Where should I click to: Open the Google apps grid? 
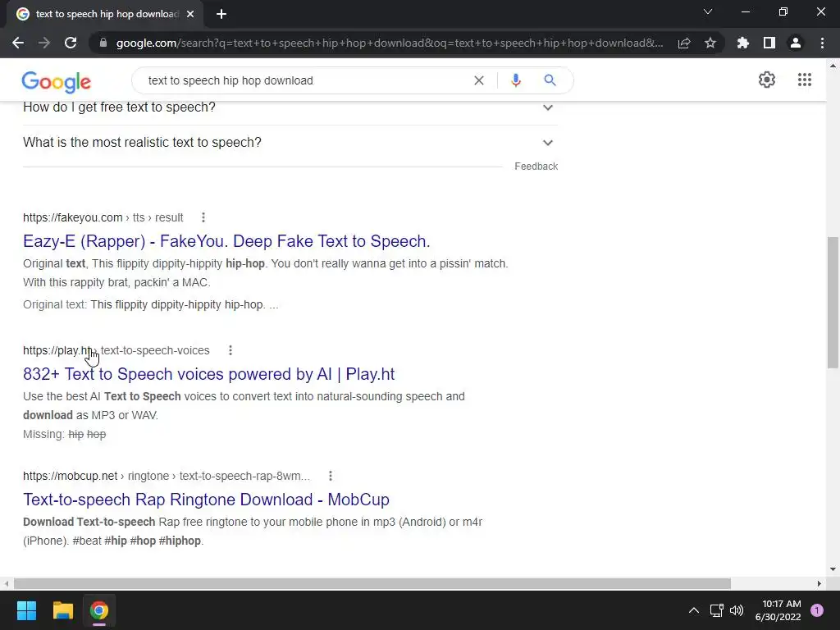(x=804, y=80)
